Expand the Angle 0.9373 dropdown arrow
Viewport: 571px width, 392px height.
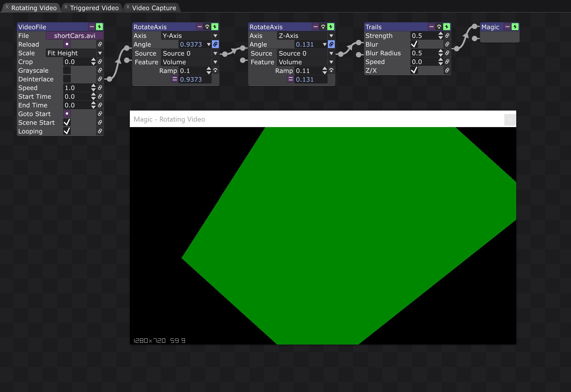point(209,45)
